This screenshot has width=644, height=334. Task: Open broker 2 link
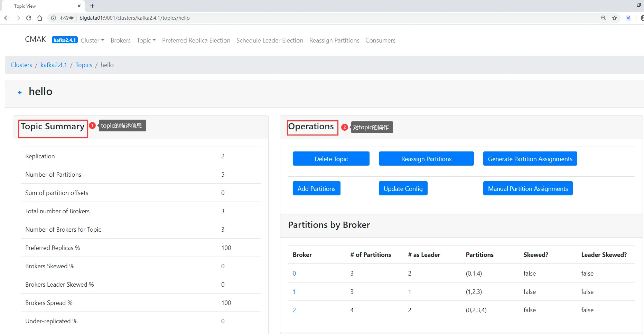[x=294, y=310]
